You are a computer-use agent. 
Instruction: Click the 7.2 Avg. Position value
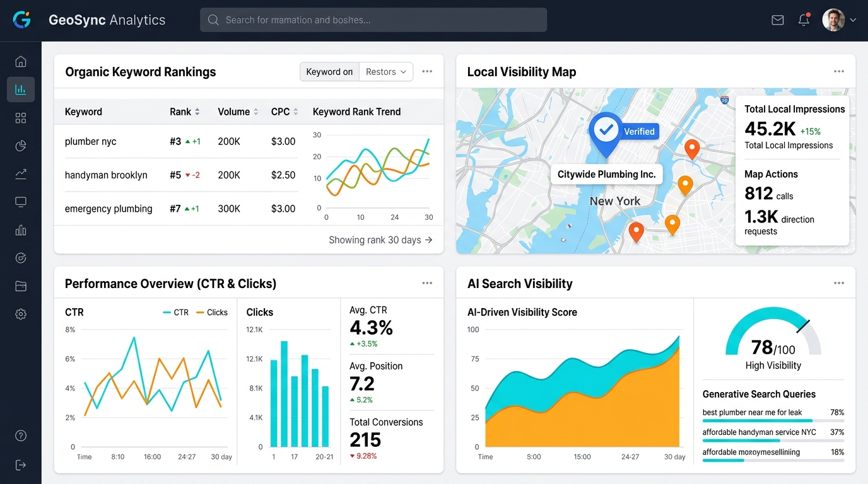pos(362,383)
